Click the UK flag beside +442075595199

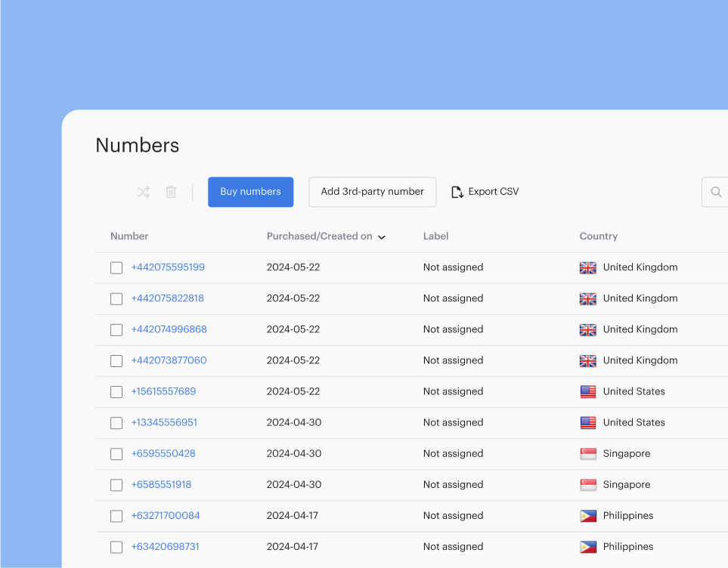(x=587, y=267)
